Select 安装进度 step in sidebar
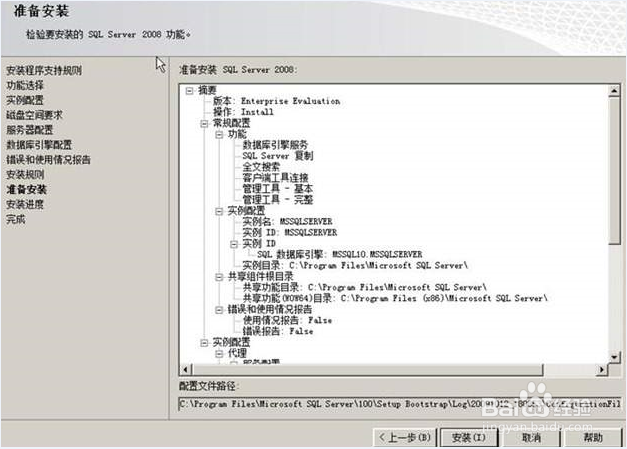The height and width of the screenshot is (449, 627). tap(25, 205)
